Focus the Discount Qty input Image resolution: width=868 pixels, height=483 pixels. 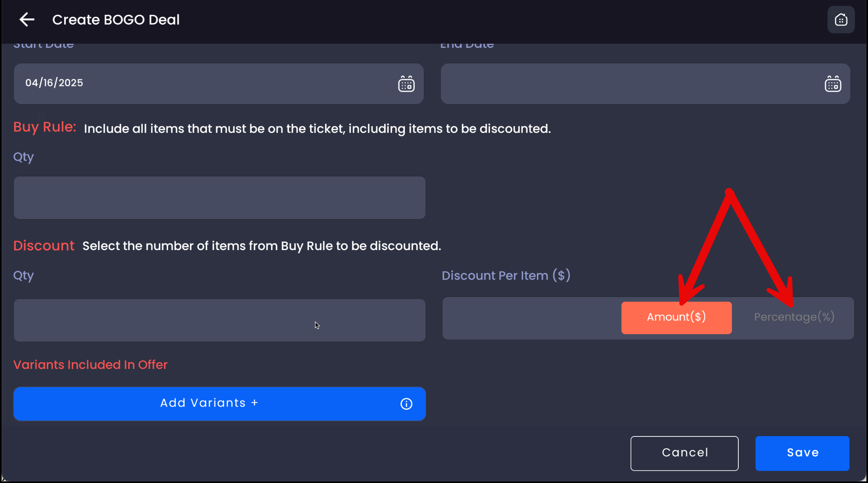219,320
